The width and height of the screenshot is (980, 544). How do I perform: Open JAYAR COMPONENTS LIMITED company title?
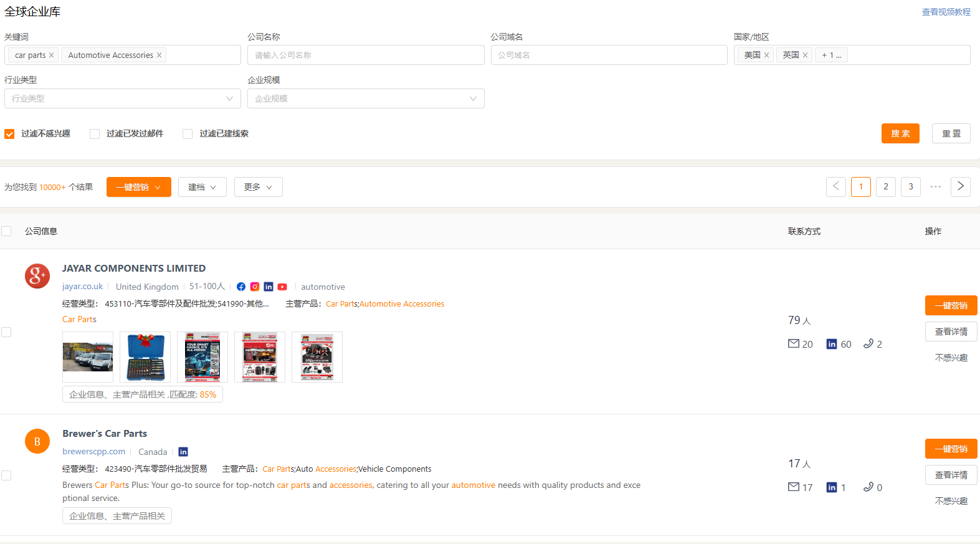click(134, 269)
